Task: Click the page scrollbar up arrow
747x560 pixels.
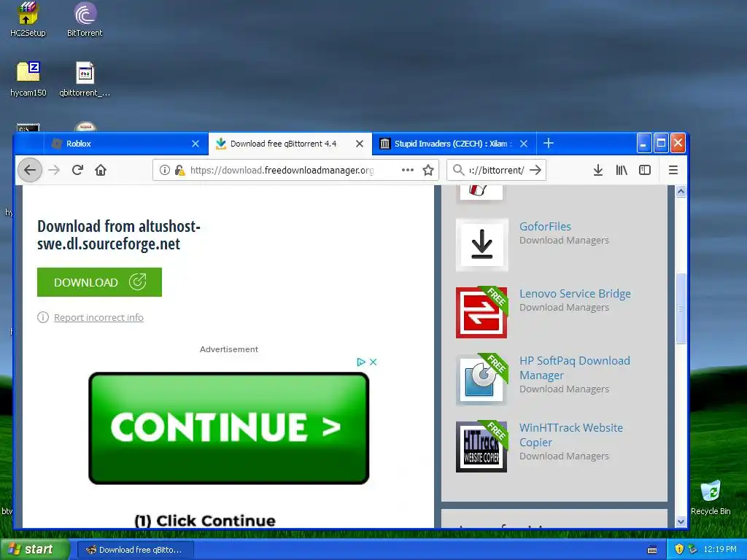Action: [681, 192]
